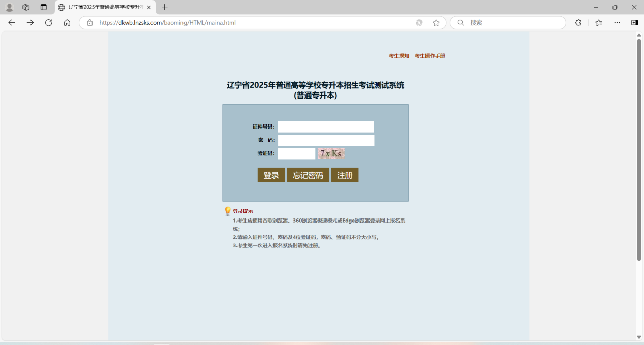Screen dimensions: 644x345
Task: Open the 考生操作手册 link
Action: click(x=430, y=56)
